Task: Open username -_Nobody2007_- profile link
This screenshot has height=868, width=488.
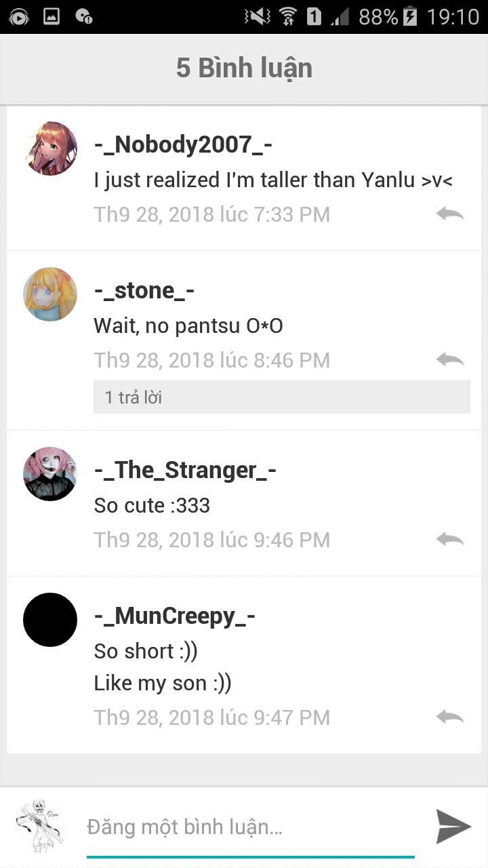Action: click(x=184, y=145)
